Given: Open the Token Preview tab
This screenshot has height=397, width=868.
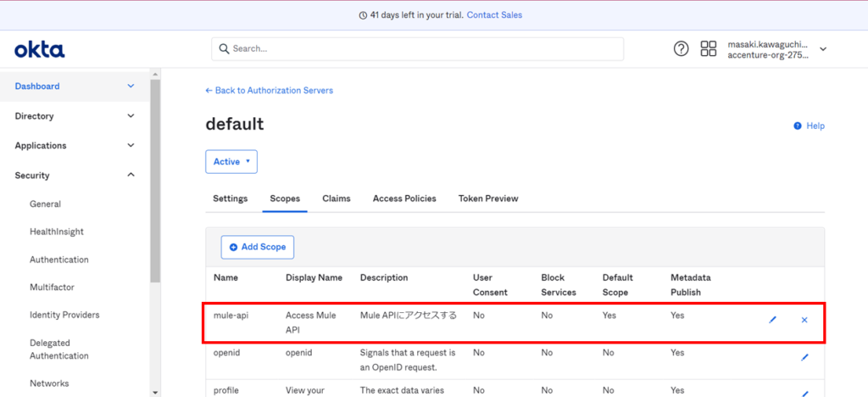Looking at the screenshot, I should click(488, 198).
